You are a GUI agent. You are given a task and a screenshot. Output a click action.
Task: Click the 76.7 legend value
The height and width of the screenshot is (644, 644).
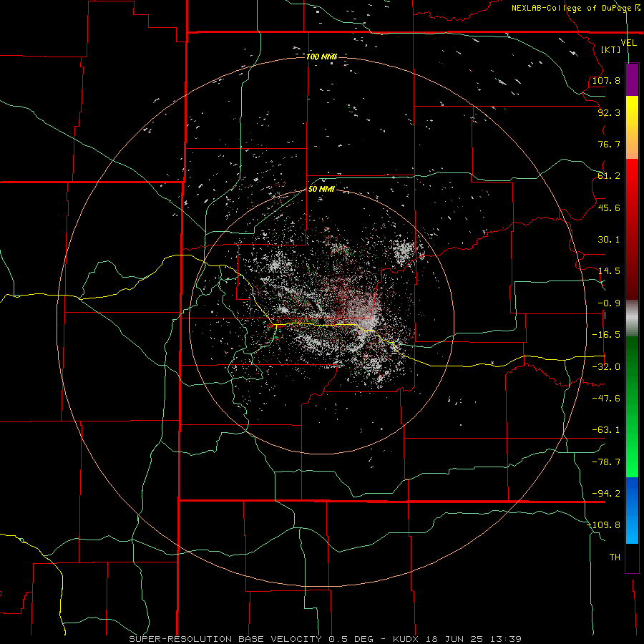[x=609, y=144]
